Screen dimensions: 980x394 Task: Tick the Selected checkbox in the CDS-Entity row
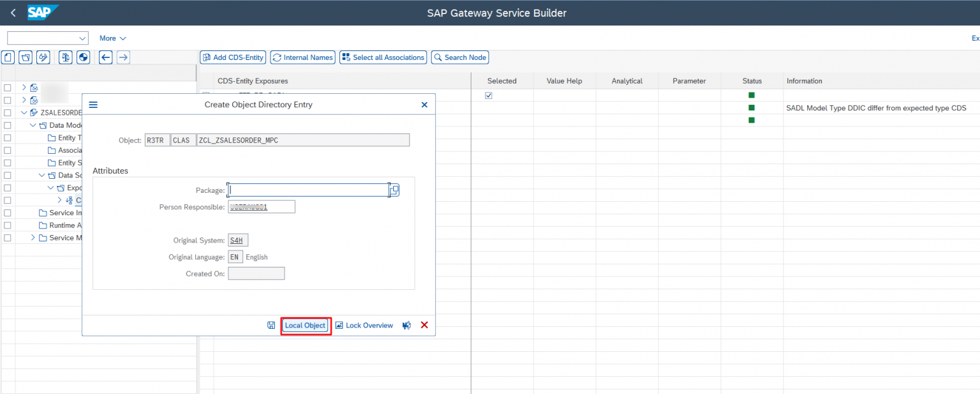[x=488, y=95]
